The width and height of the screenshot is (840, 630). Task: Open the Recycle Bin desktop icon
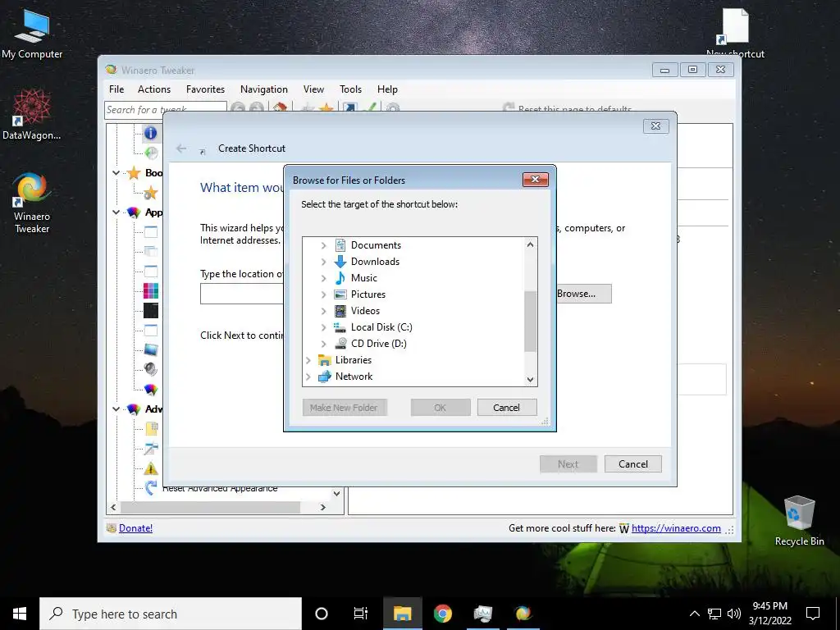coord(799,520)
